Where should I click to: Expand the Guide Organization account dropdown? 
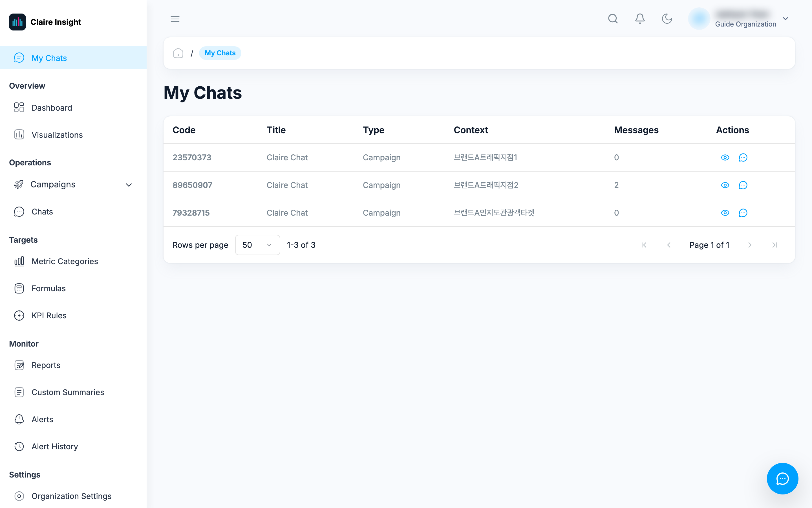(785, 18)
